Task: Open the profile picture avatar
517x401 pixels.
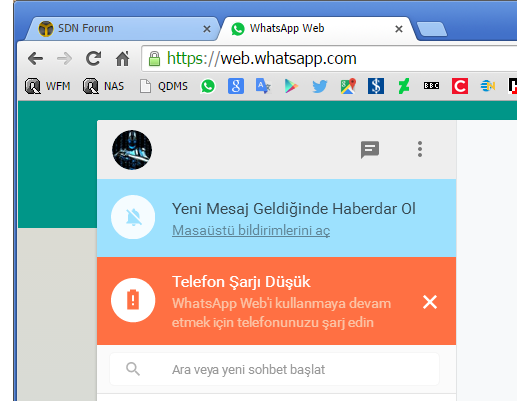Action: click(x=132, y=150)
